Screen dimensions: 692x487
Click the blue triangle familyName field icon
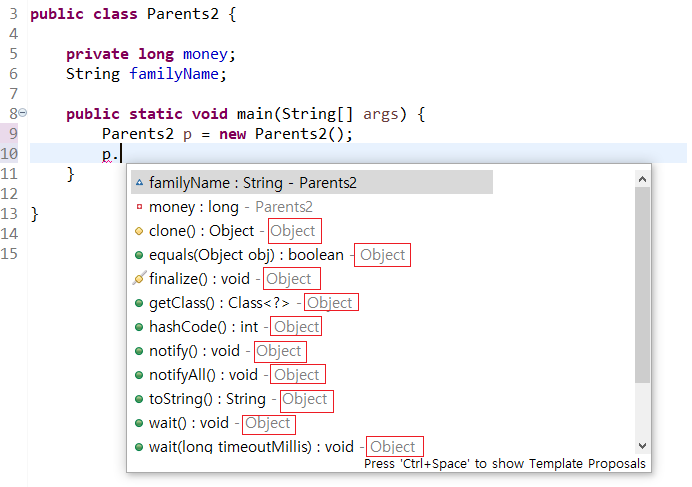pos(139,182)
